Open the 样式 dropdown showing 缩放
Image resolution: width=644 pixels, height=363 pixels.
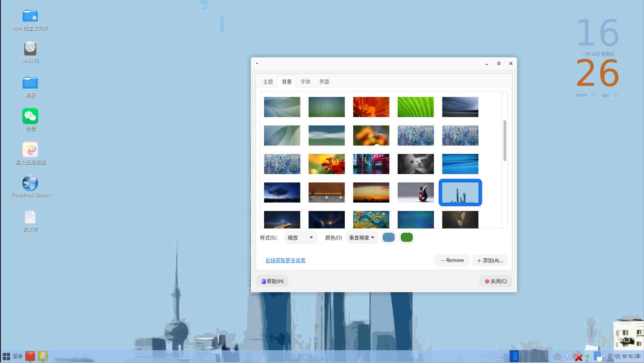301,238
